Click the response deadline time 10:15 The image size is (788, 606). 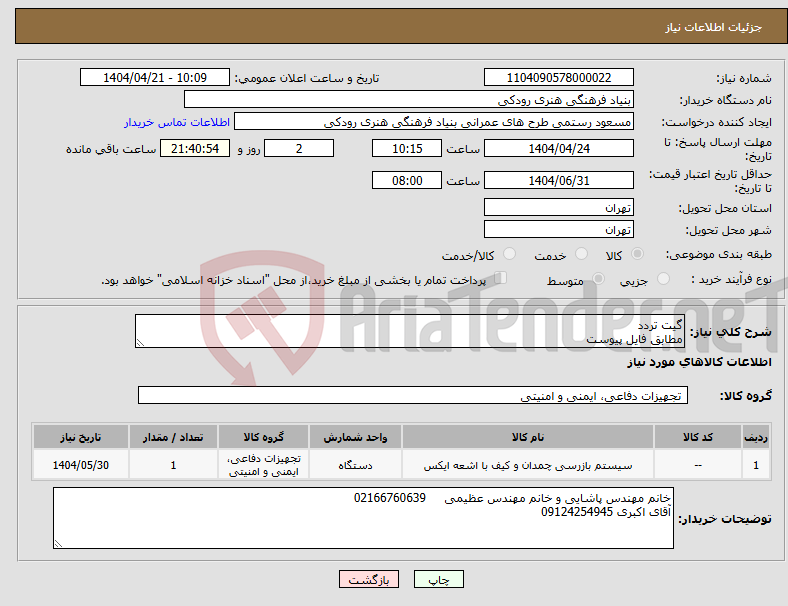click(407, 149)
